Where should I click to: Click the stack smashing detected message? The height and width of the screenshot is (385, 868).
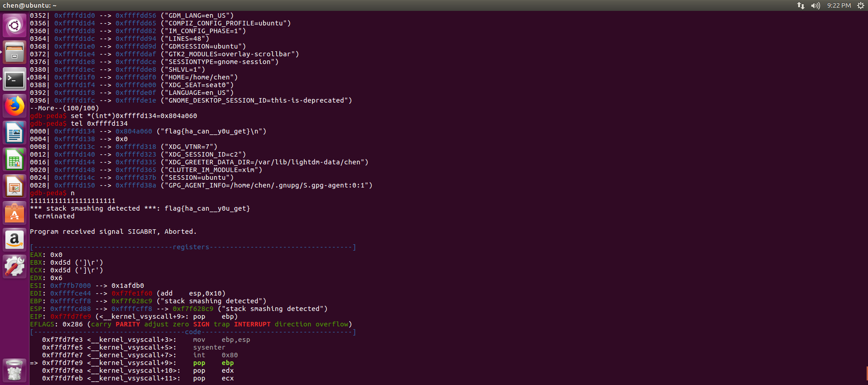tap(140, 208)
